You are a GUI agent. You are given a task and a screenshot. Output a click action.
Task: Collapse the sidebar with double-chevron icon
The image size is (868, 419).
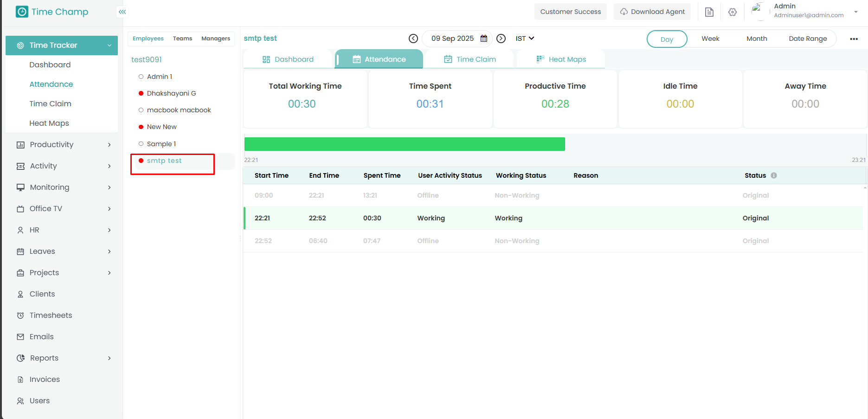click(122, 12)
